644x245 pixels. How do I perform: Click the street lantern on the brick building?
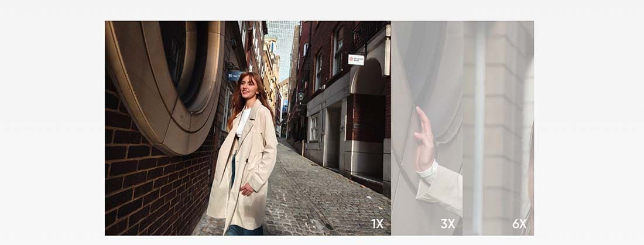point(301,97)
